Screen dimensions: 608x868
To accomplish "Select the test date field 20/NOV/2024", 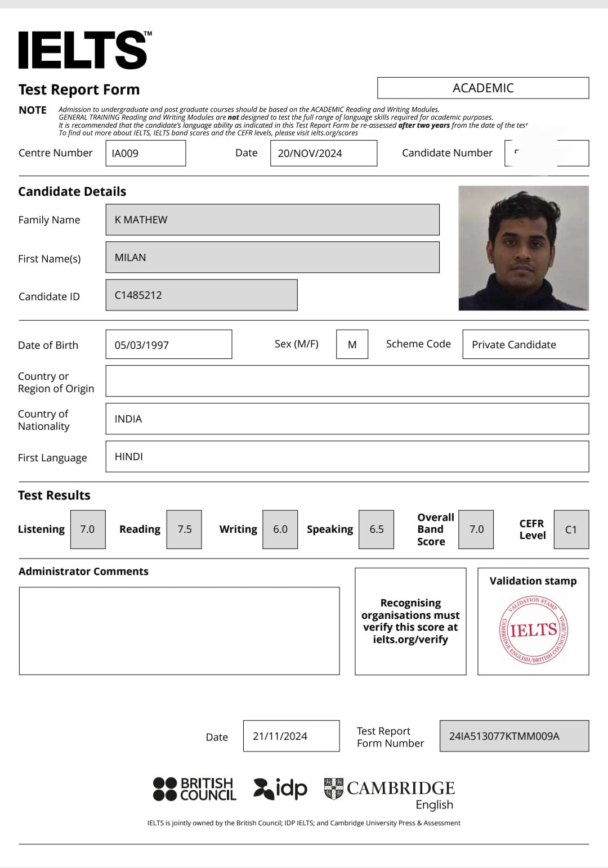I will click(x=324, y=153).
